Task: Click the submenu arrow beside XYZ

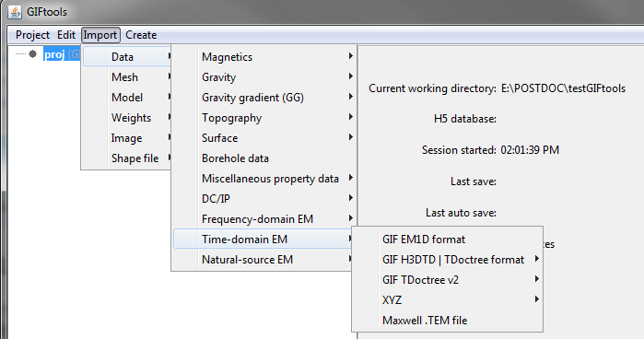Action: 536,299
